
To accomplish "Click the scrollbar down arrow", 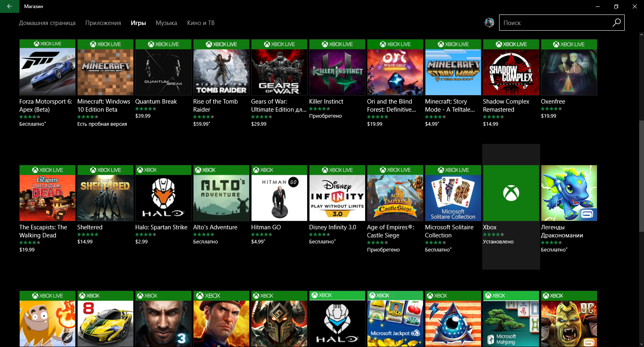I will click(x=642, y=344).
